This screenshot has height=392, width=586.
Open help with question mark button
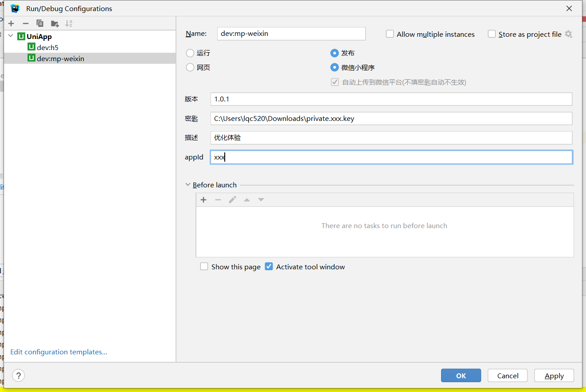tap(18, 376)
